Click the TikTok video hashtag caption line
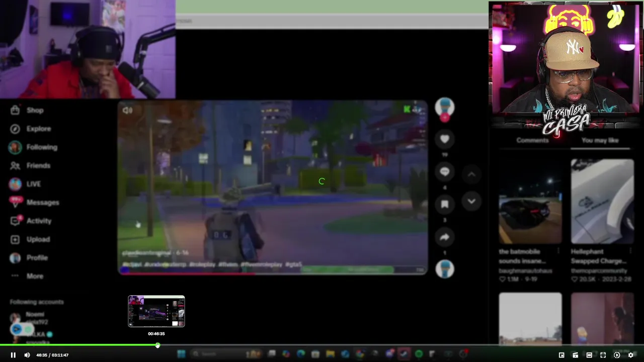The width and height of the screenshot is (644, 362). click(x=212, y=264)
